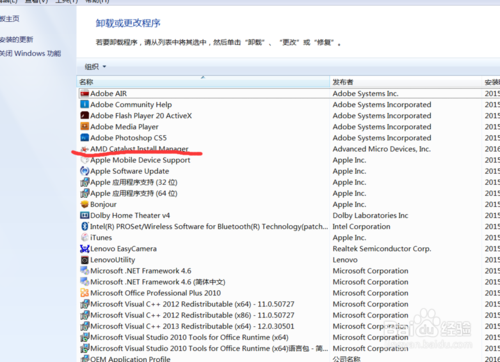
Task: Click the Bonjour package icon
Action: click(x=85, y=204)
